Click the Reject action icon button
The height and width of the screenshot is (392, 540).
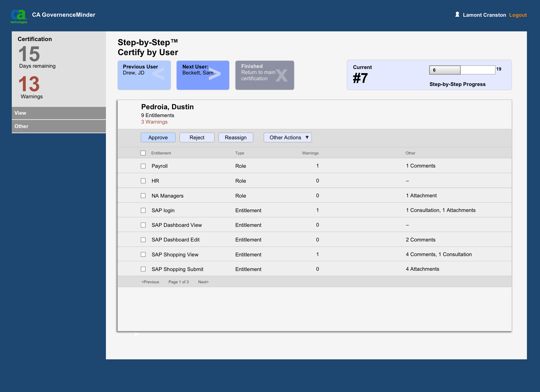[197, 137]
